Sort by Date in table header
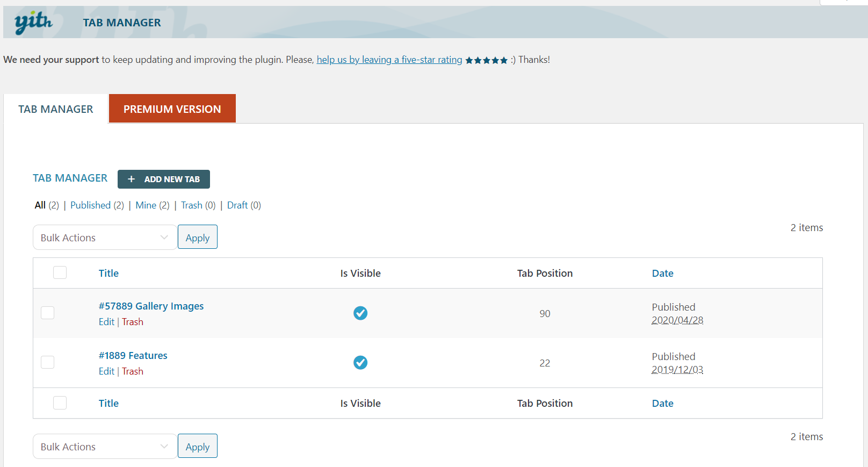The width and height of the screenshot is (868, 467). pos(663,273)
